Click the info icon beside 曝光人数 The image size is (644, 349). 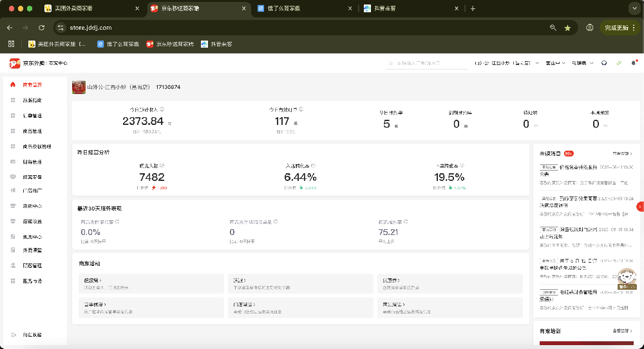(161, 165)
